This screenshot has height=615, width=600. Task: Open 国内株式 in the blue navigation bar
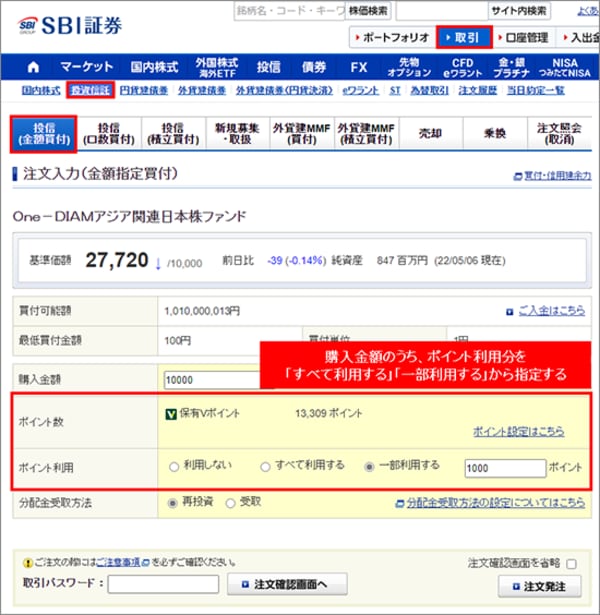[x=155, y=67]
